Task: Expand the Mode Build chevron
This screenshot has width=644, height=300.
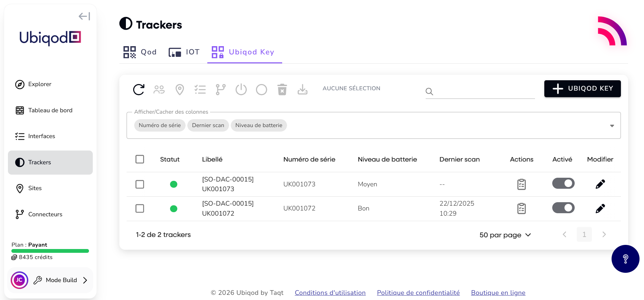Action: pos(85,280)
